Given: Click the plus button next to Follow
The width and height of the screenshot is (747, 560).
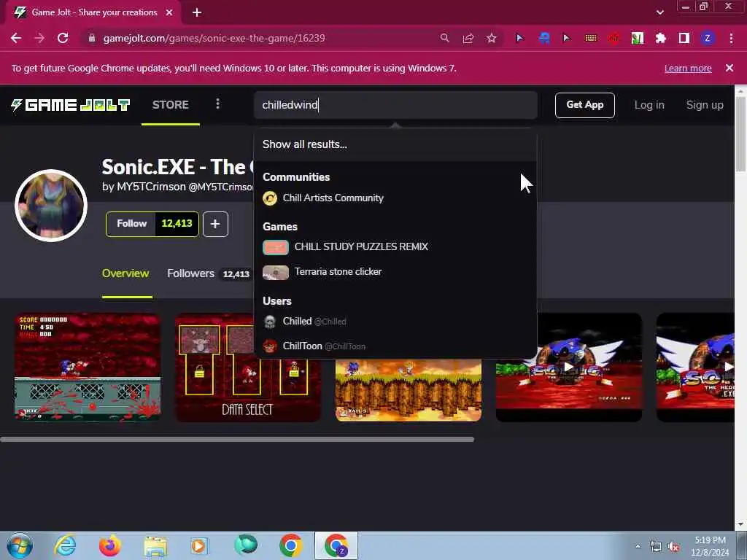Looking at the screenshot, I should pos(215,224).
